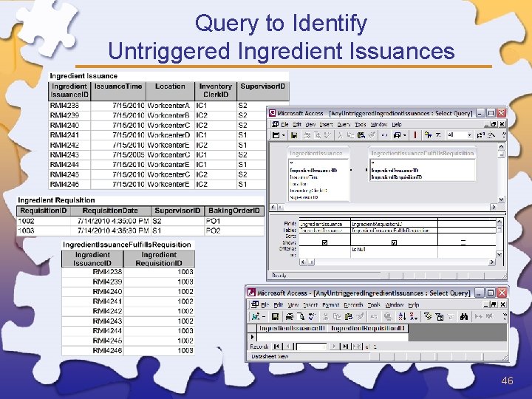Open the File menu in query design window
The height and width of the screenshot is (399, 532).
pos(284,125)
